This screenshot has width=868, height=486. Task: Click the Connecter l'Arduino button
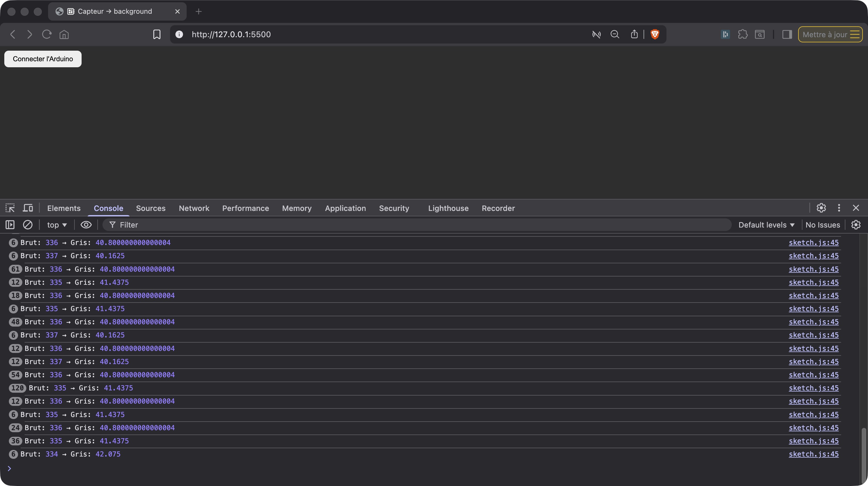coord(43,59)
